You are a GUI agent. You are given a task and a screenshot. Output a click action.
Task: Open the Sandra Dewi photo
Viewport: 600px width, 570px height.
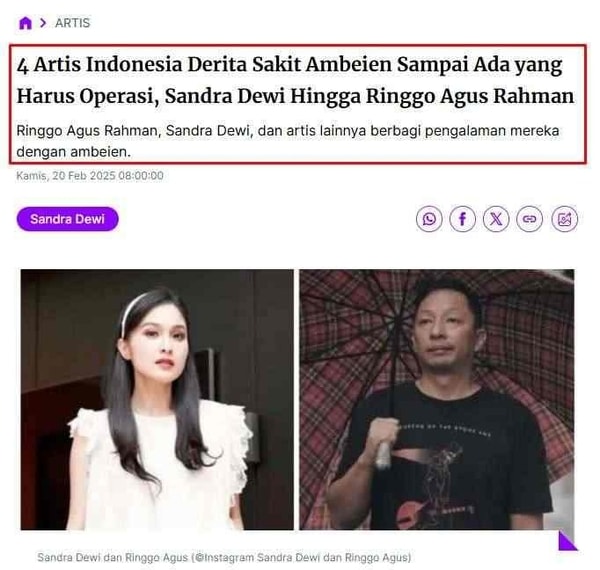[x=157, y=399]
